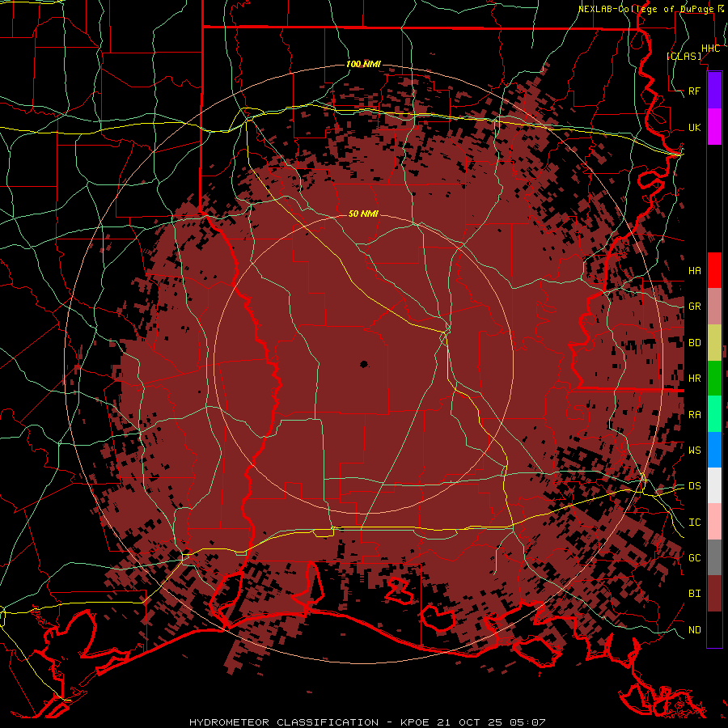The image size is (728, 728).
Task: Click the 100 NMI range ring label
Action: [x=363, y=64]
